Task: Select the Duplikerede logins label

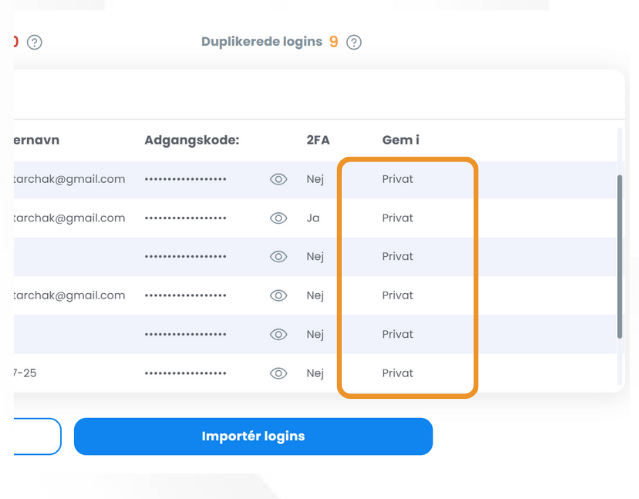Action: click(262, 42)
